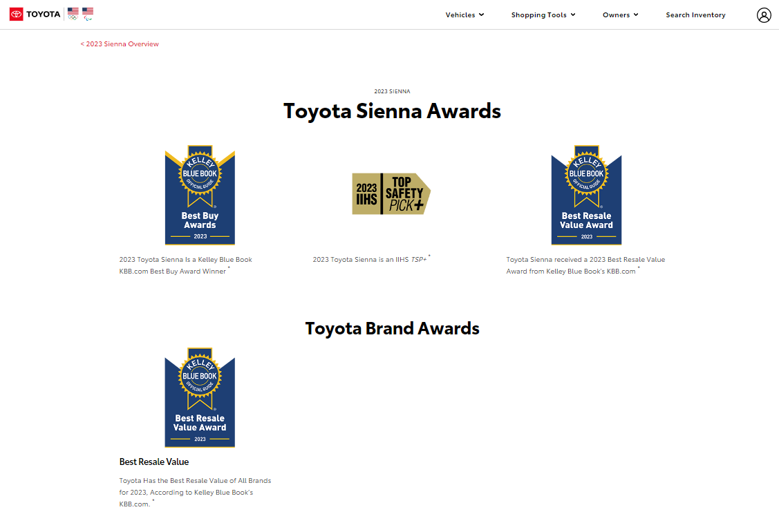The width and height of the screenshot is (779, 532).
Task: Click the KBB Best Buy Awards badge
Action: (200, 195)
